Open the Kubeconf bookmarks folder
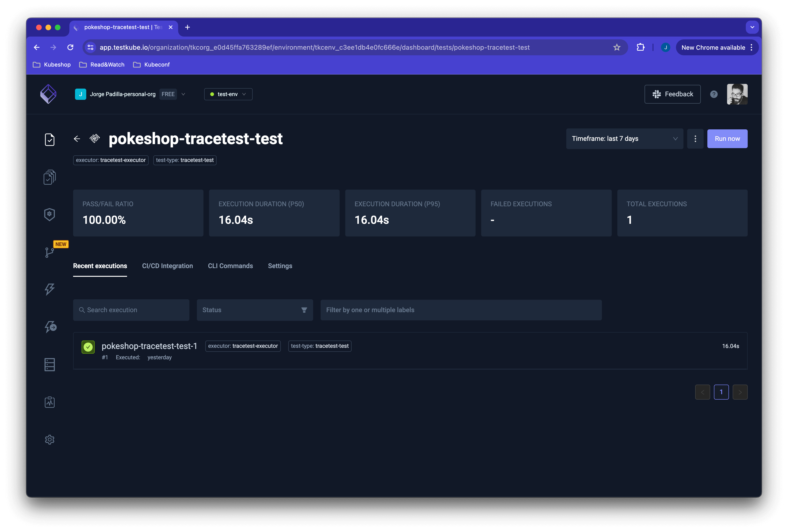Image resolution: width=788 pixels, height=532 pixels. [x=151, y=64]
